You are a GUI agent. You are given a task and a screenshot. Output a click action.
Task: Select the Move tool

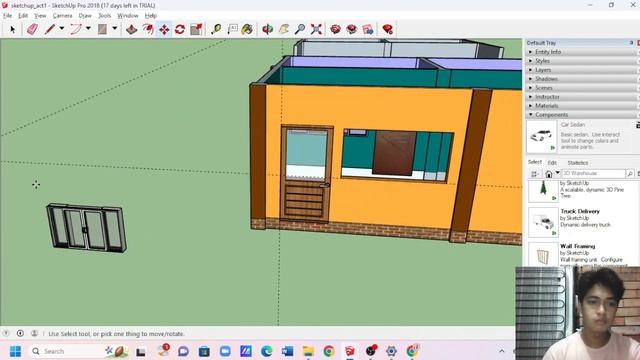point(164,29)
